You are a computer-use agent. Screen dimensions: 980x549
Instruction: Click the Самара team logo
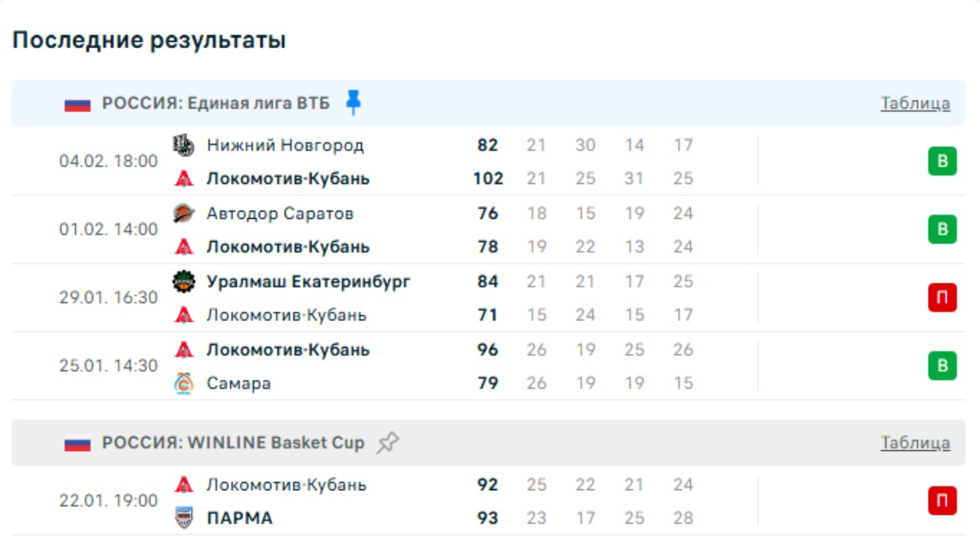184,383
